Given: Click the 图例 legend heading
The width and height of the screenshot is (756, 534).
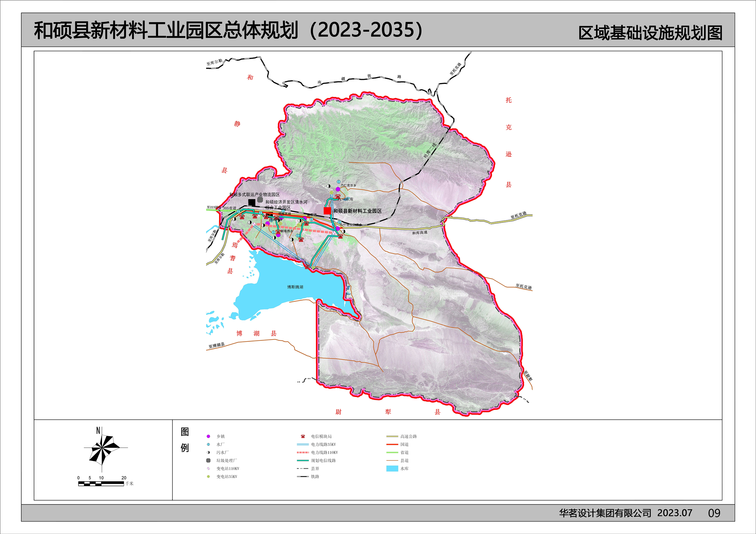Looking at the screenshot, I should [x=185, y=440].
